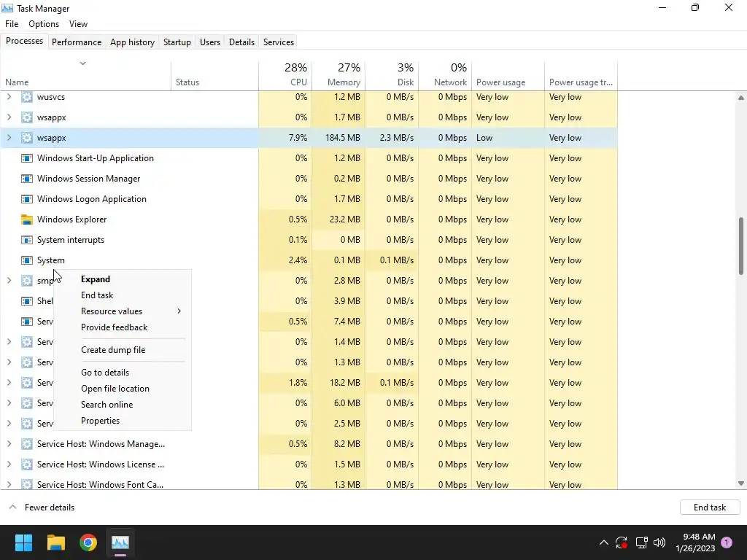Open the Resource values submenu arrow
The width and height of the screenshot is (747, 560).
pos(179,311)
